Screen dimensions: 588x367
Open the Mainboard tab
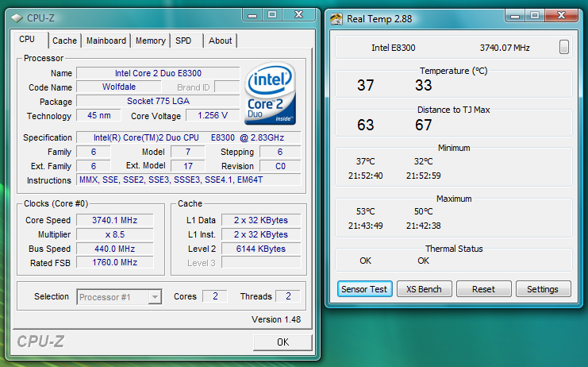106,41
